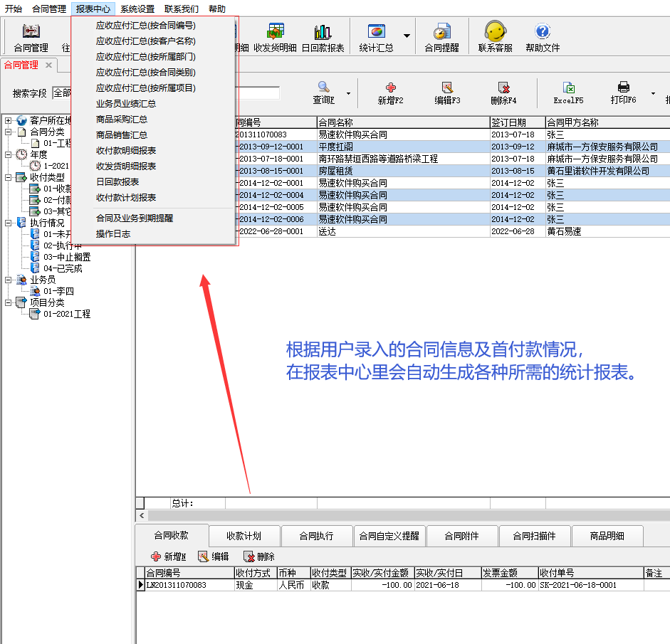This screenshot has width=670, height=644.
Task: Open the 联系我们 menu
Action: [x=181, y=9]
